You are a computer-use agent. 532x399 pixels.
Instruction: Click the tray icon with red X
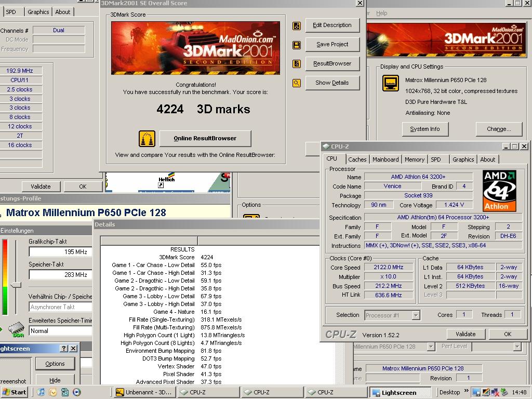495,393
